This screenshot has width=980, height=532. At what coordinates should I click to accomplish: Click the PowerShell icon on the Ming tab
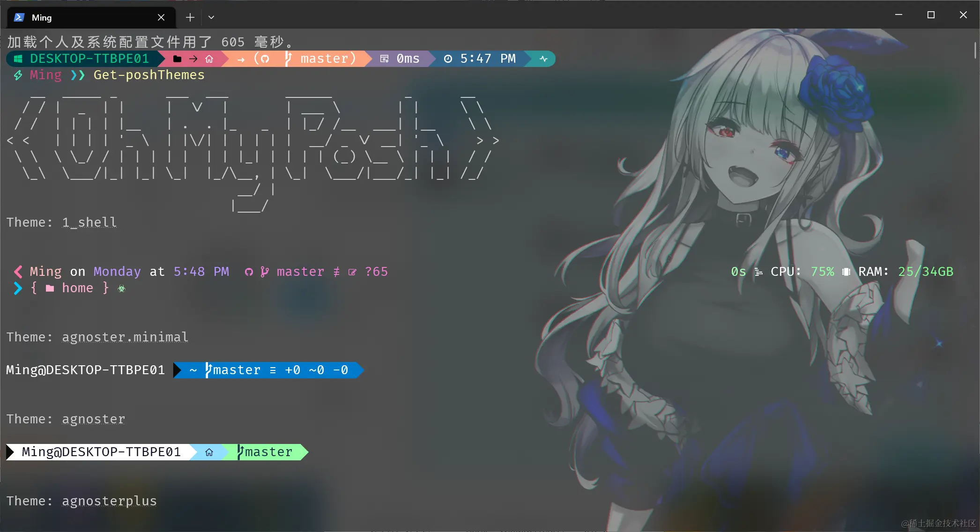click(x=19, y=17)
